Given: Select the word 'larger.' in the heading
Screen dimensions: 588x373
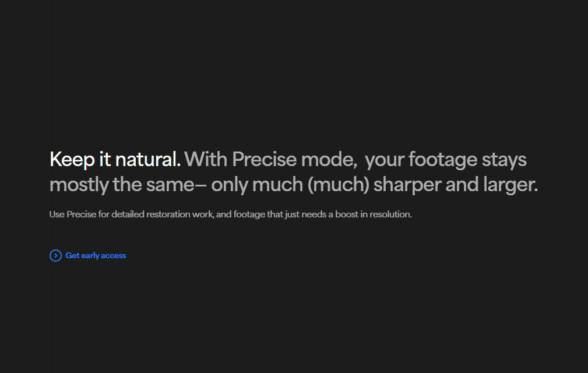Looking at the screenshot, I should [510, 185].
